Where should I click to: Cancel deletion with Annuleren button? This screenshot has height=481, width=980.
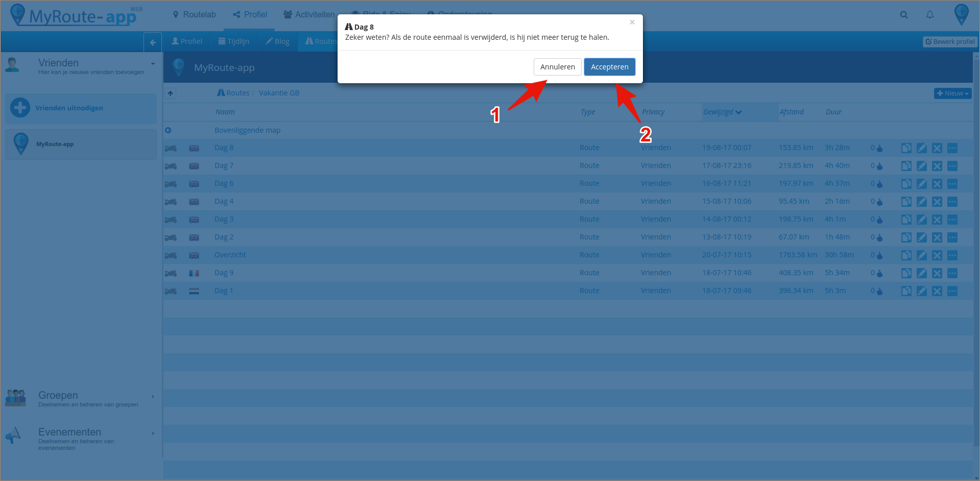(557, 67)
